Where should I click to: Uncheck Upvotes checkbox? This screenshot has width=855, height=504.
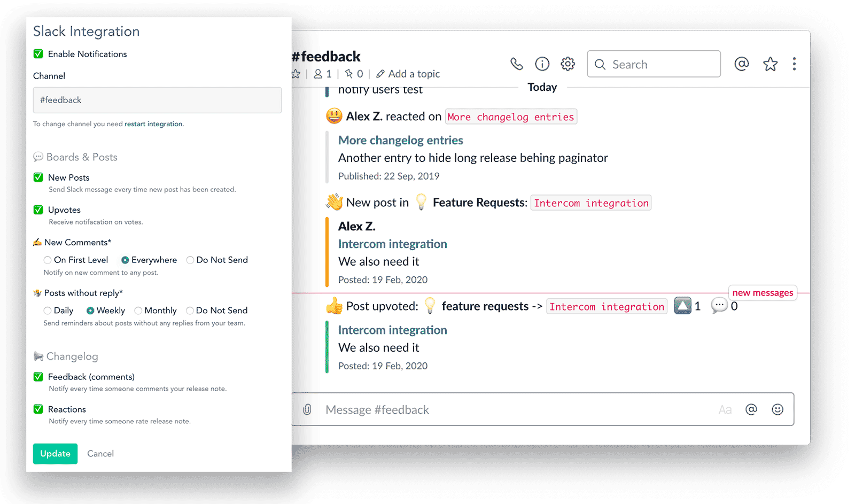point(38,210)
